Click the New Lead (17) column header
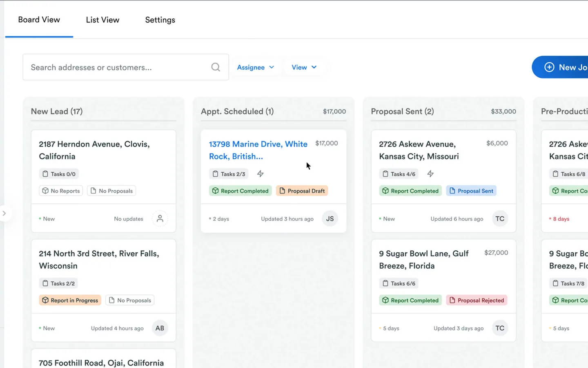Viewport: 588px width, 368px height. point(57,111)
